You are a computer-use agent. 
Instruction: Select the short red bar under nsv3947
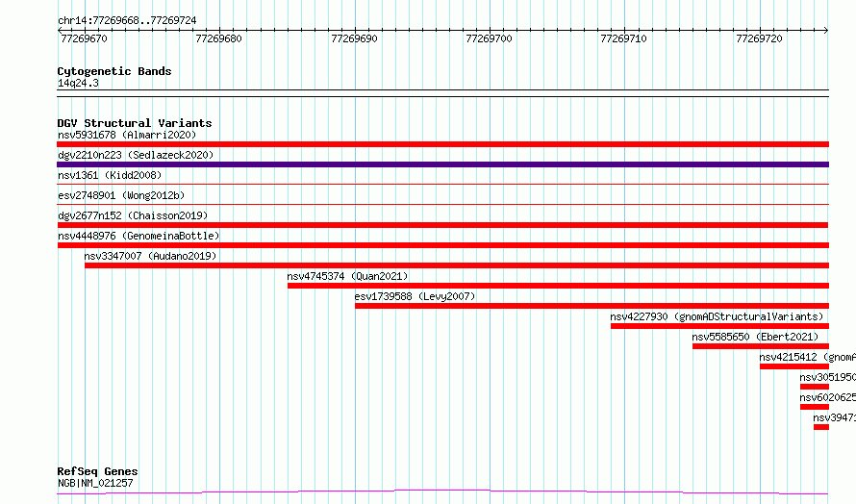pos(821,427)
